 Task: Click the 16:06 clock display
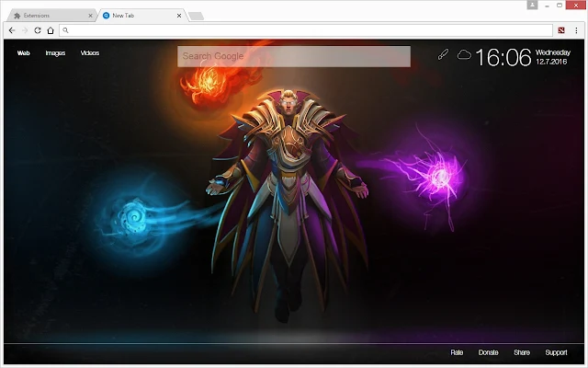[503, 57]
